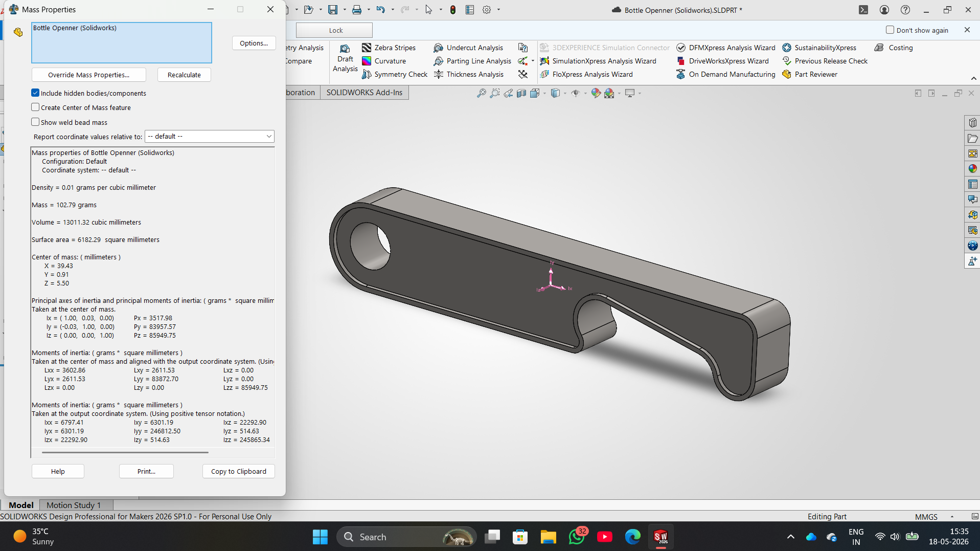Screen dimensions: 980x551
Task: Open WhatsApp from the taskbar
Action: click(x=577, y=537)
